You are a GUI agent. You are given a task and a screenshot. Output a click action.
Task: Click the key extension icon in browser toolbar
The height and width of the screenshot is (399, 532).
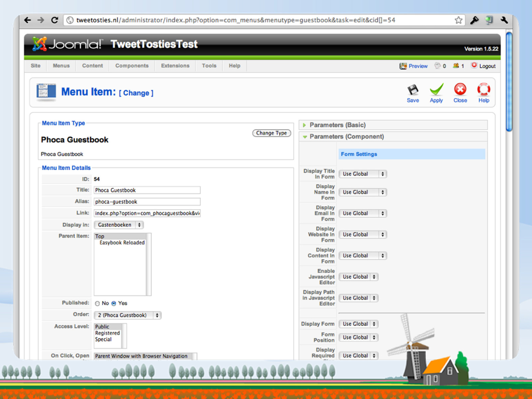[474, 20]
